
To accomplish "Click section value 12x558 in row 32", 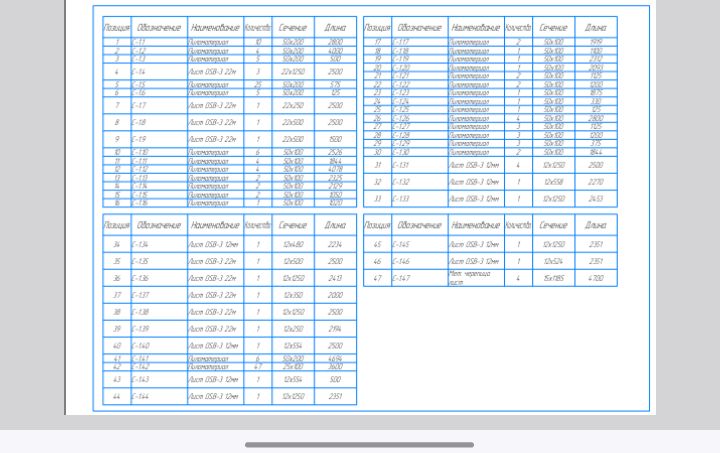I will 553,182.
